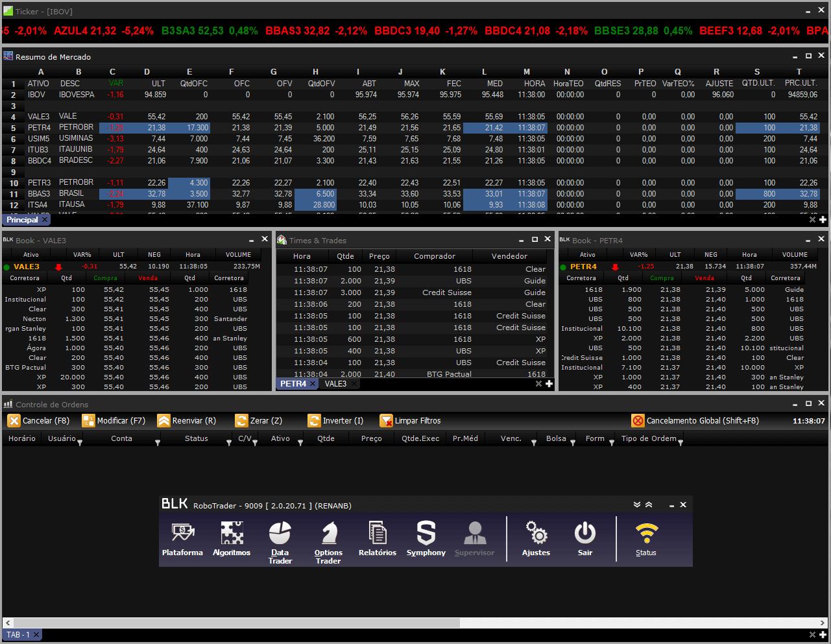831x644 pixels.
Task: Add new tab in Times & Trades panel
Action: (549, 384)
